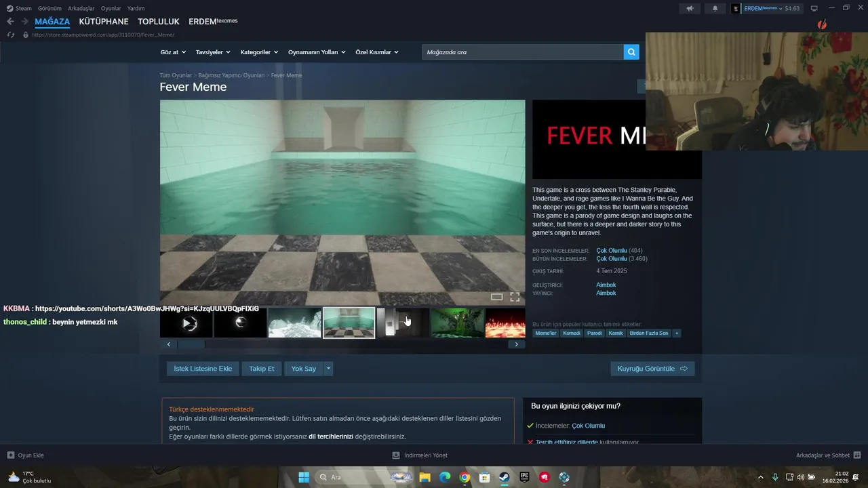Click the Yok Say button
This screenshot has width=868, height=488.
[x=304, y=369]
